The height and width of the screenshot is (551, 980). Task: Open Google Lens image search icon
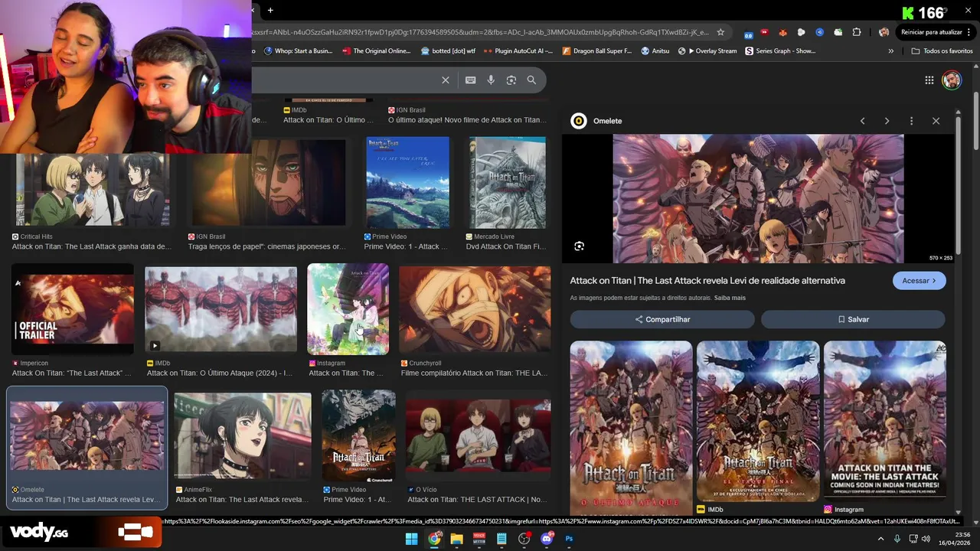[511, 80]
